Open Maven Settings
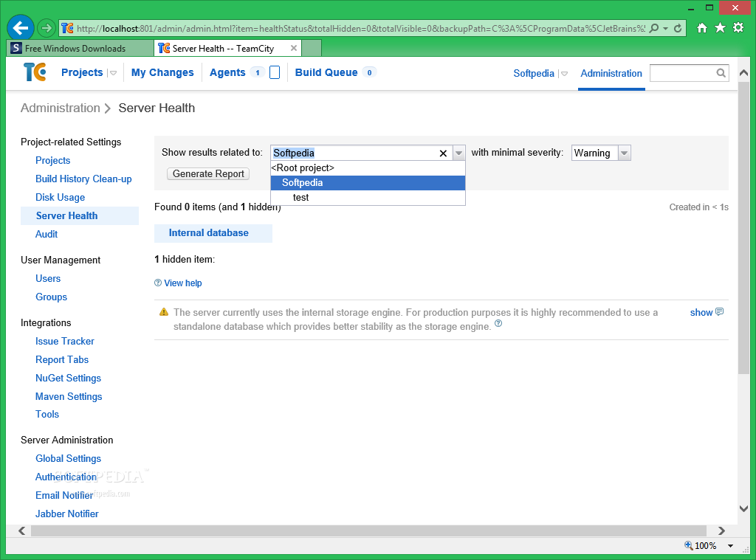The height and width of the screenshot is (560, 756). click(x=69, y=396)
